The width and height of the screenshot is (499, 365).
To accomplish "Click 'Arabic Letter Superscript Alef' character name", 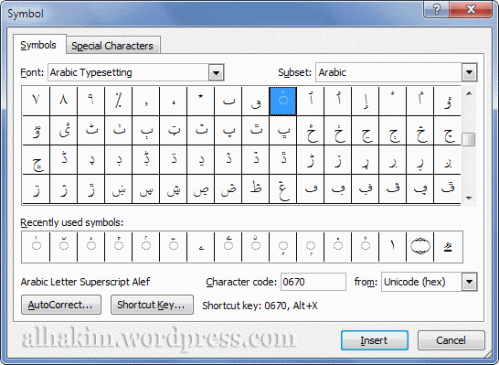I will click(85, 282).
